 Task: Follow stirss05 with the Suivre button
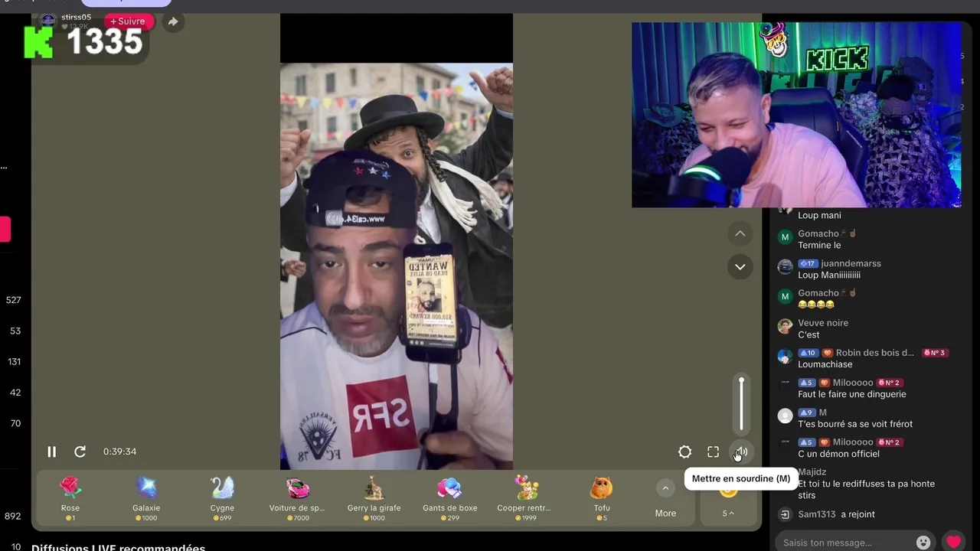point(129,21)
